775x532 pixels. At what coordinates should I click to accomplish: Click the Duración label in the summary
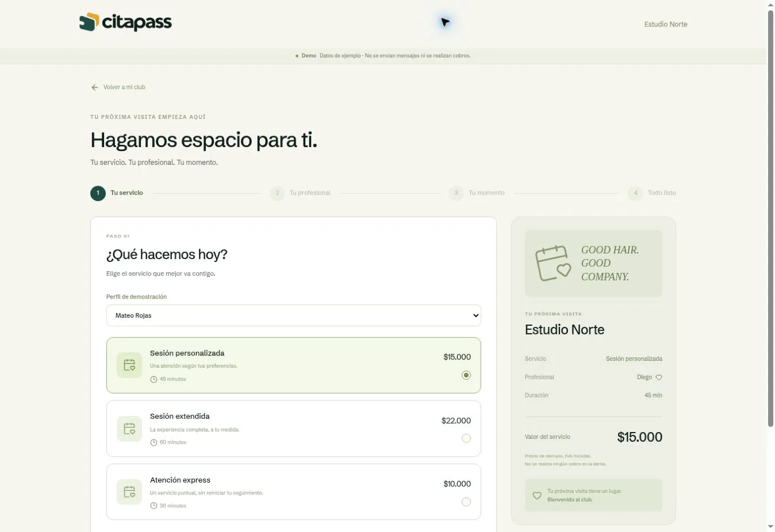point(536,395)
